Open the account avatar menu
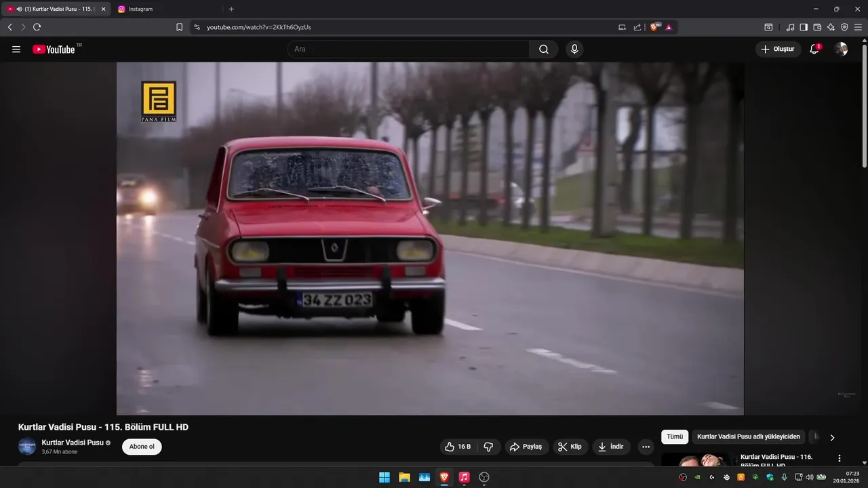Screen dimensions: 868x488 tap(841, 49)
